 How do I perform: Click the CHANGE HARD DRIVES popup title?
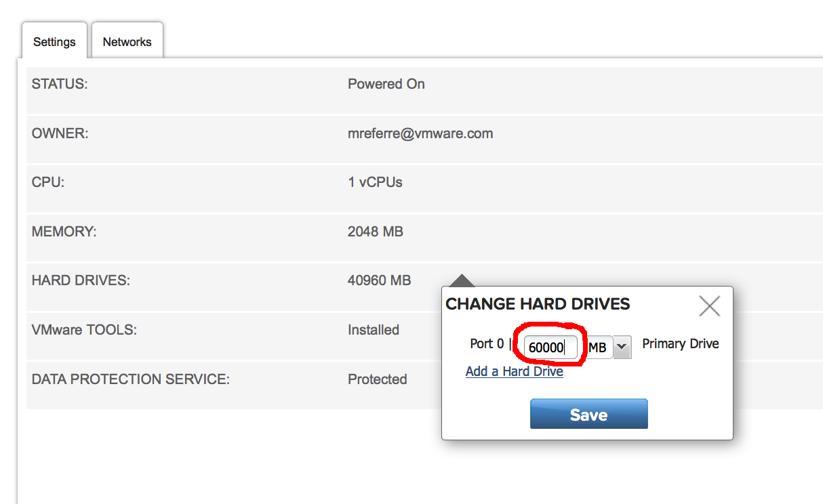click(538, 304)
